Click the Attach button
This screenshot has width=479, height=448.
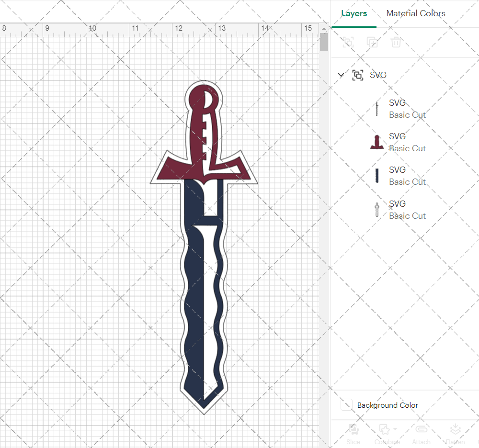click(x=421, y=434)
